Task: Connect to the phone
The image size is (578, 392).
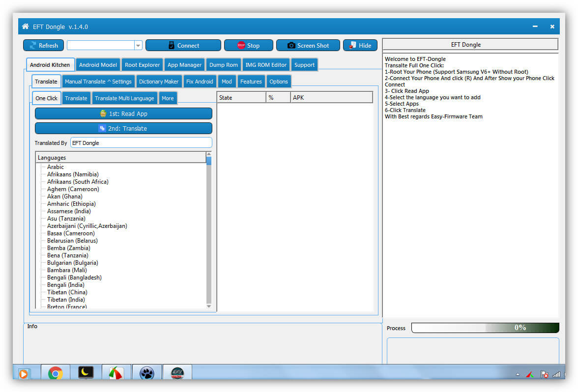Action: [183, 45]
